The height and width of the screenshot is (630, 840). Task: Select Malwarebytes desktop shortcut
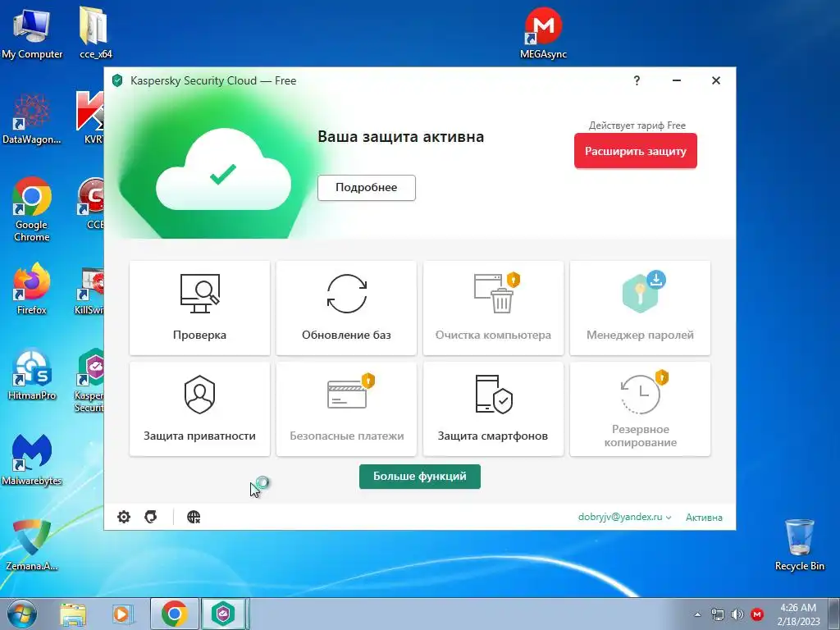click(x=32, y=459)
